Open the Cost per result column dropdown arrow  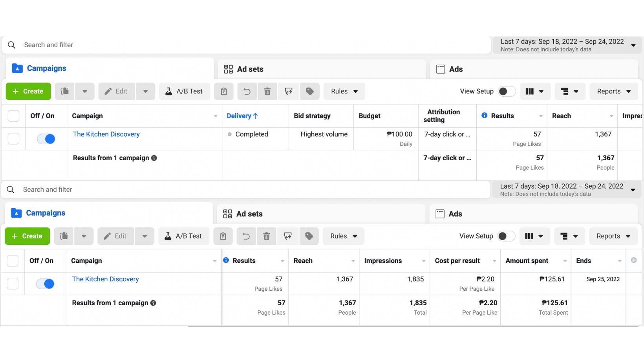[x=494, y=261]
